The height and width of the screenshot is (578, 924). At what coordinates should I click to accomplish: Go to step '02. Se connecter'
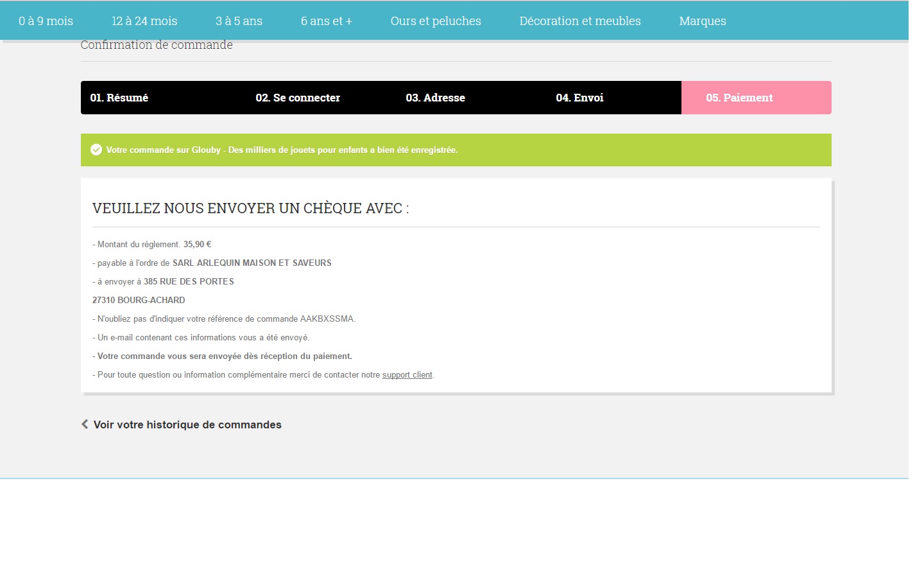(298, 98)
